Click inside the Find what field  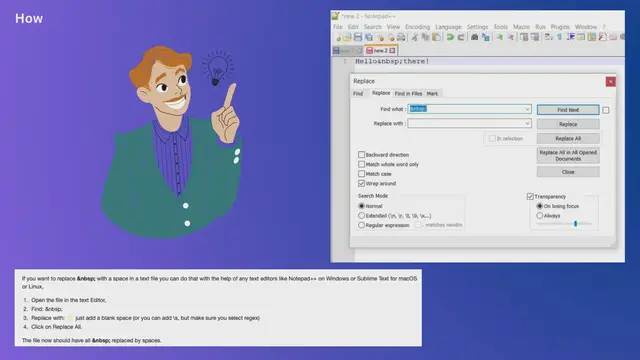[x=469, y=109]
